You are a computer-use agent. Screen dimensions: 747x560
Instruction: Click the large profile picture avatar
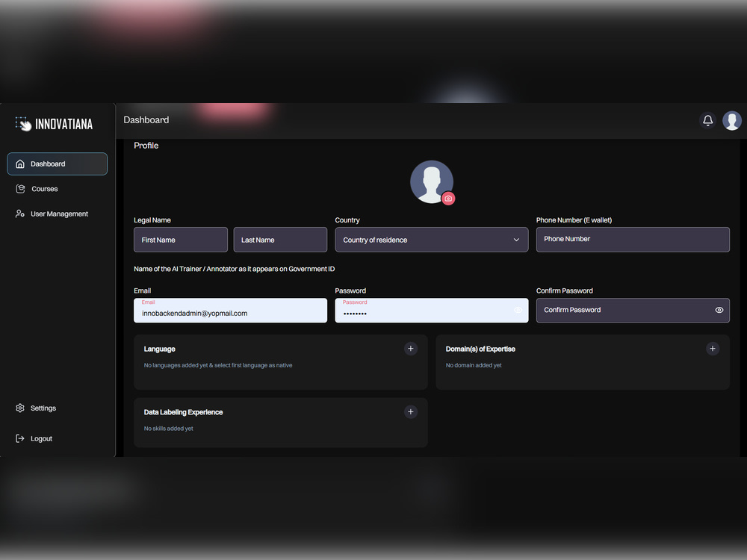click(x=432, y=181)
